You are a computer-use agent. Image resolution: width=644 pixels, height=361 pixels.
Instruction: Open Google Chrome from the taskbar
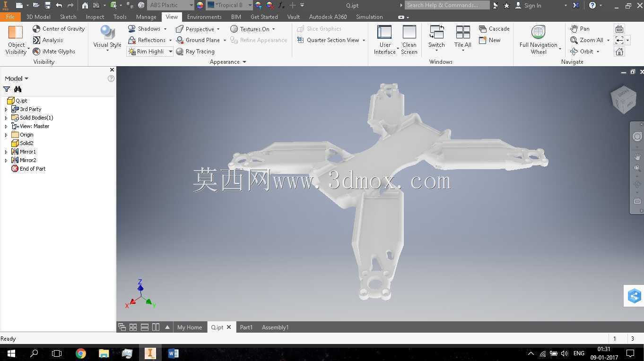point(81,353)
